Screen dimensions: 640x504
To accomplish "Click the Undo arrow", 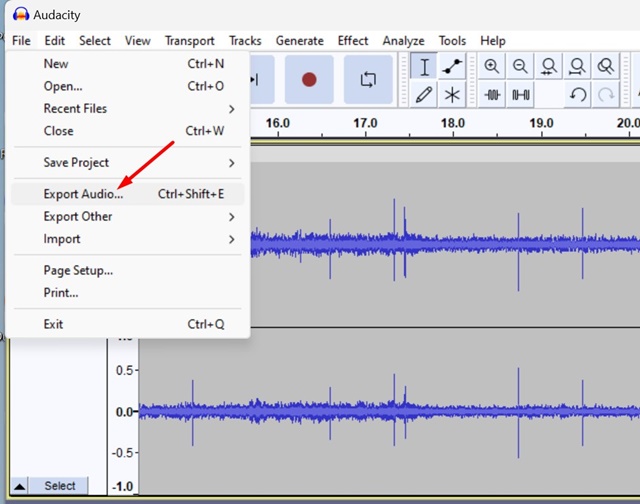I will [x=578, y=95].
